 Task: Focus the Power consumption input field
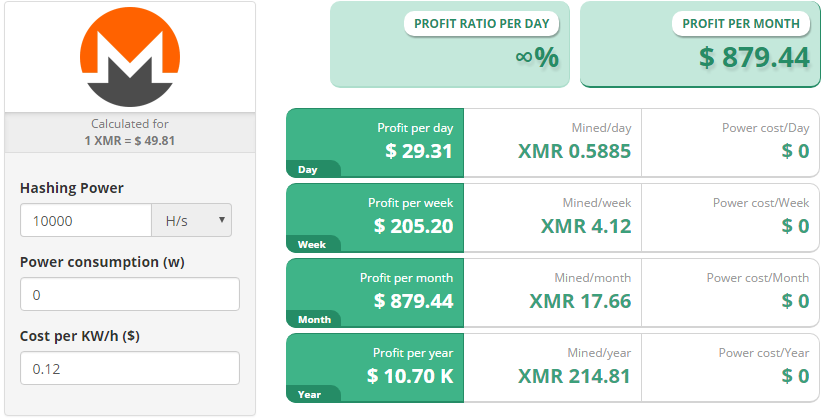pos(129,295)
